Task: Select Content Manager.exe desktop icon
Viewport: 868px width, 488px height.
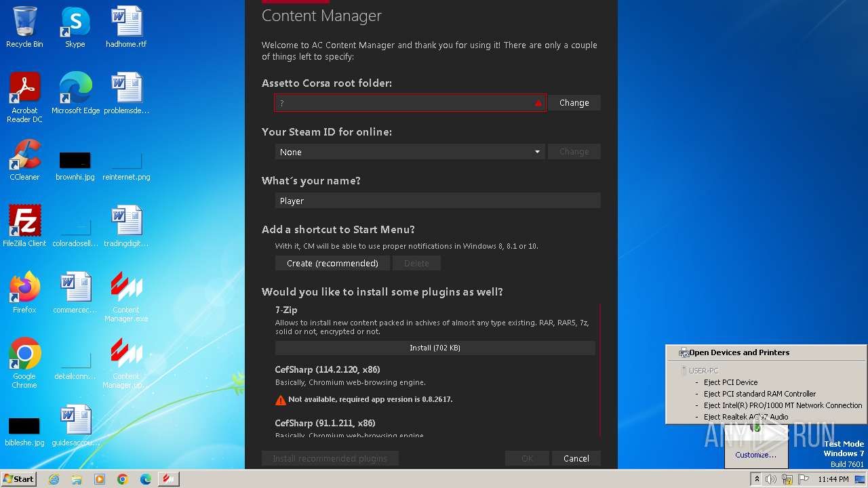Action: pos(126,296)
